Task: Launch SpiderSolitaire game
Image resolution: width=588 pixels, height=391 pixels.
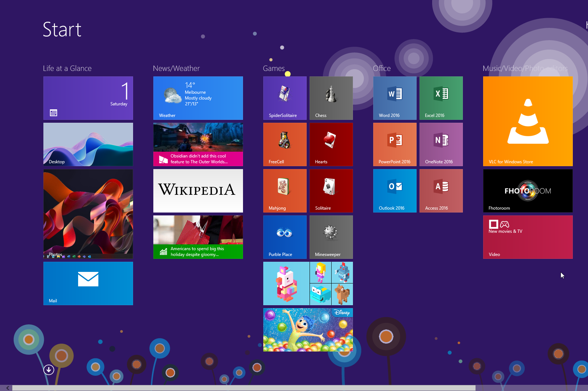Action: click(x=285, y=98)
